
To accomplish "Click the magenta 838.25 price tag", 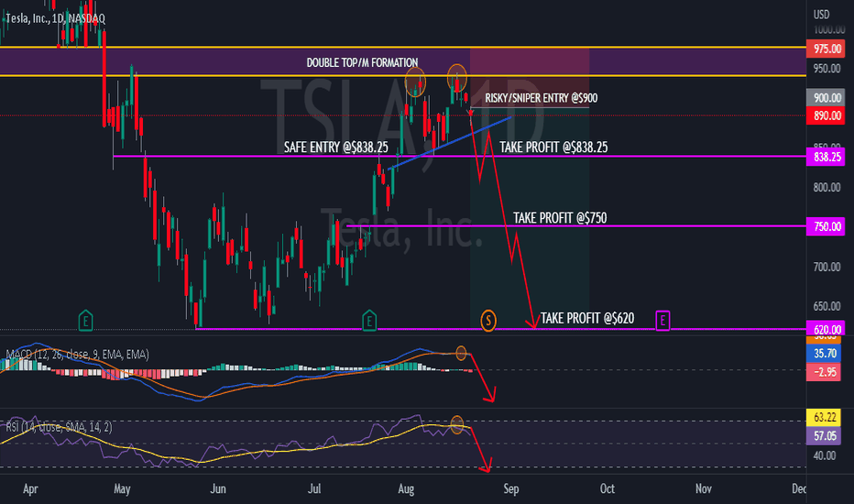I will click(826, 157).
